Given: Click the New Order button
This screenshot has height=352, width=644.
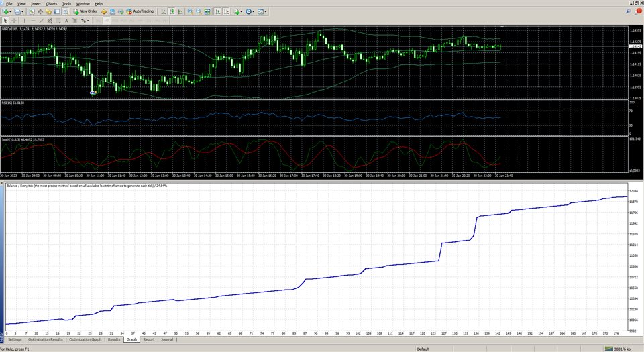Looking at the screenshot, I should point(85,11).
